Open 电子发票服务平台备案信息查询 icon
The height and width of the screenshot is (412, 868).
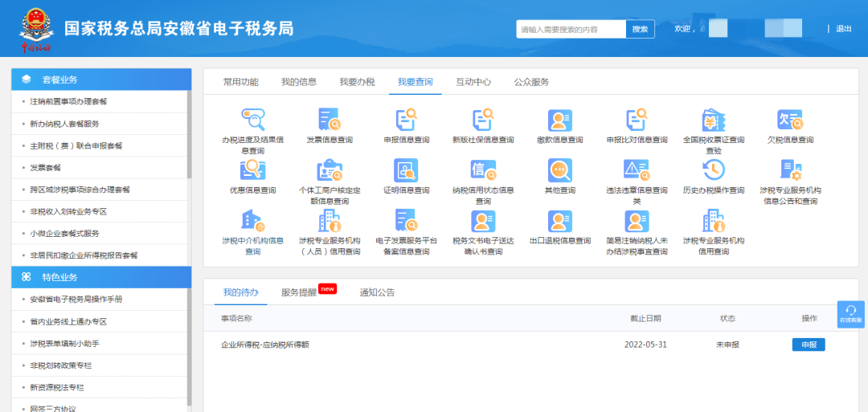407,221
